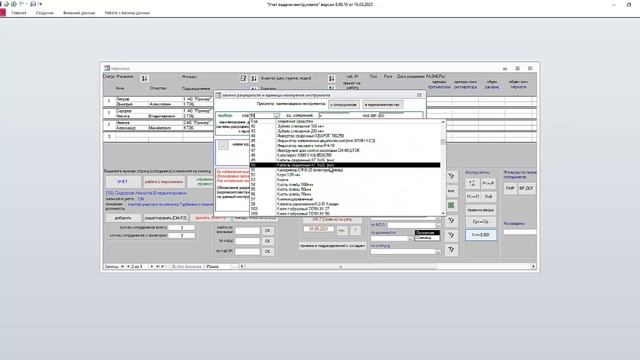Screen dimensions: 640x360
Task: Select Основное in the small list box
Action: [427, 233]
